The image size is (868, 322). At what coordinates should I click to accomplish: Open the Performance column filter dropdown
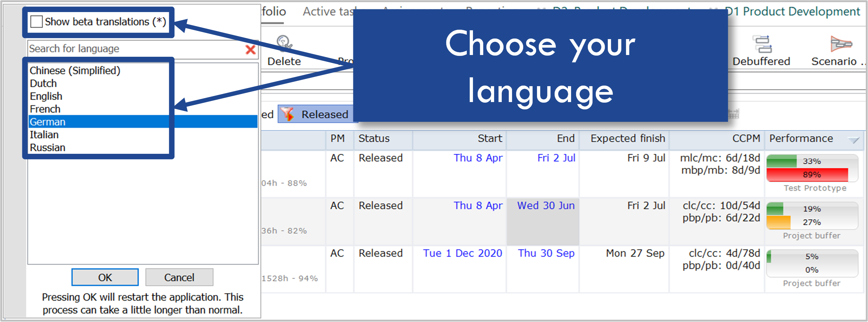853,140
